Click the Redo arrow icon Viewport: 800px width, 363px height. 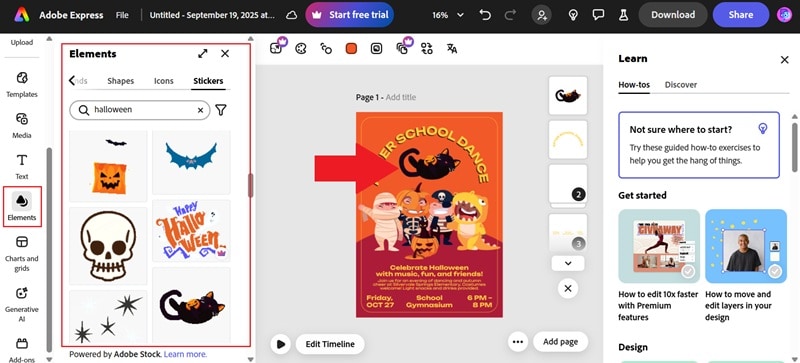tap(510, 15)
